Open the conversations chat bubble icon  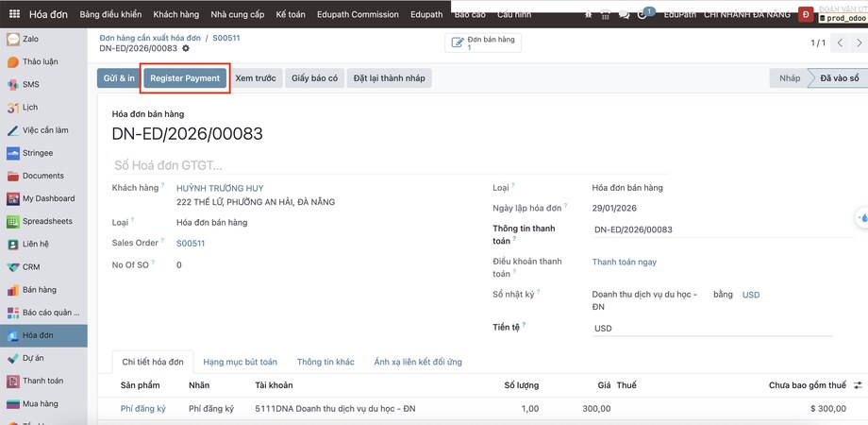click(624, 15)
